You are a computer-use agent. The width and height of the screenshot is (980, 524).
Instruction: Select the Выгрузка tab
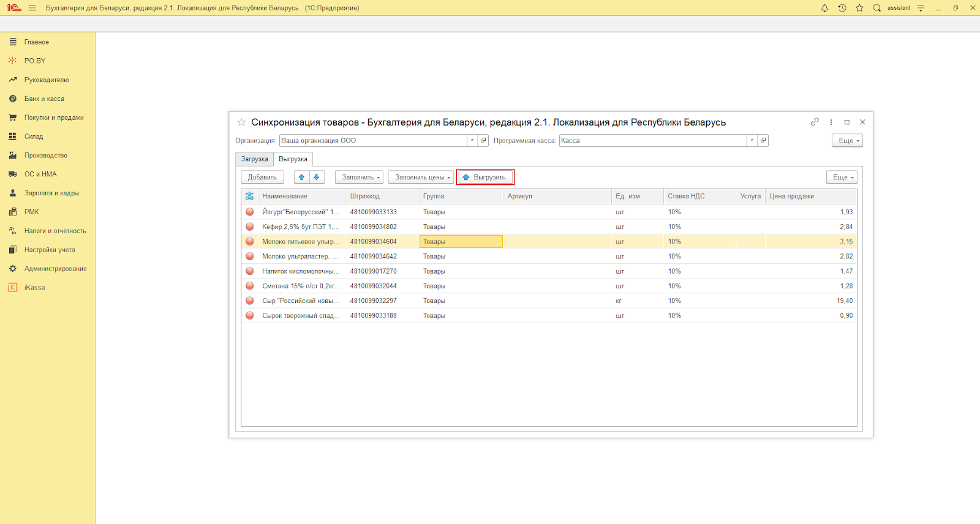pos(293,159)
